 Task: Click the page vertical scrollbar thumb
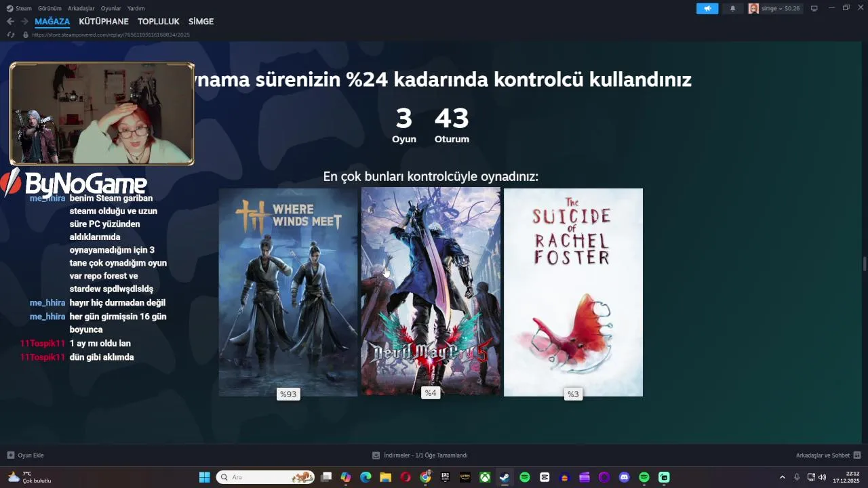pos(864,263)
